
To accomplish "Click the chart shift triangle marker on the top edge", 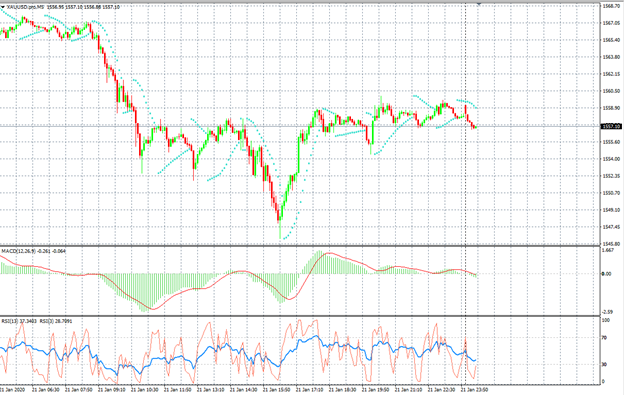I will point(479,4).
